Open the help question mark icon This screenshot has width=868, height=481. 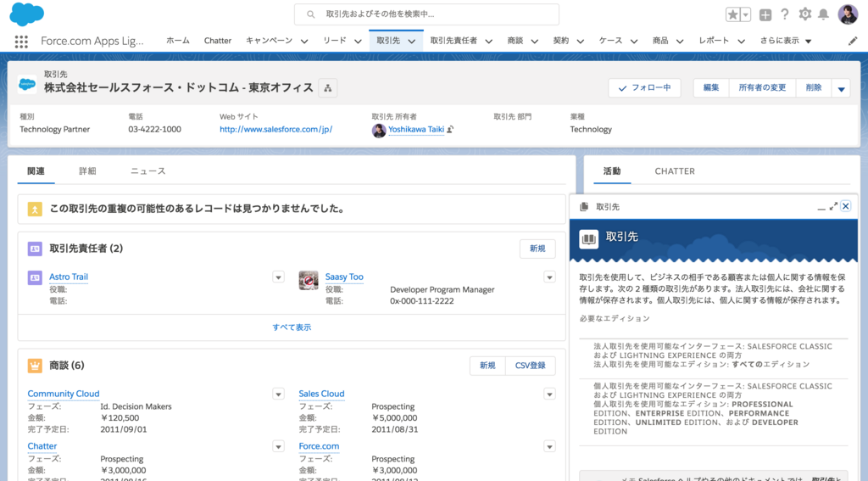point(784,14)
